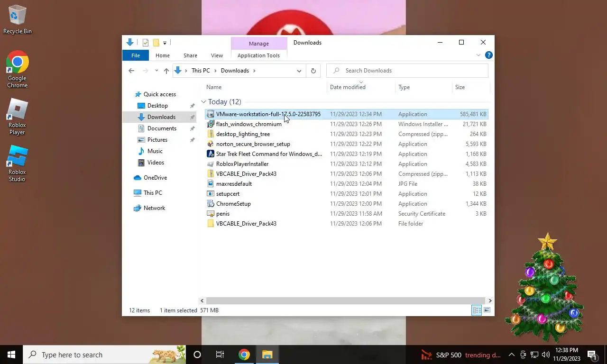This screenshot has width=607, height=364.
Task: Switch to the Home ribbon tab
Action: (x=163, y=55)
